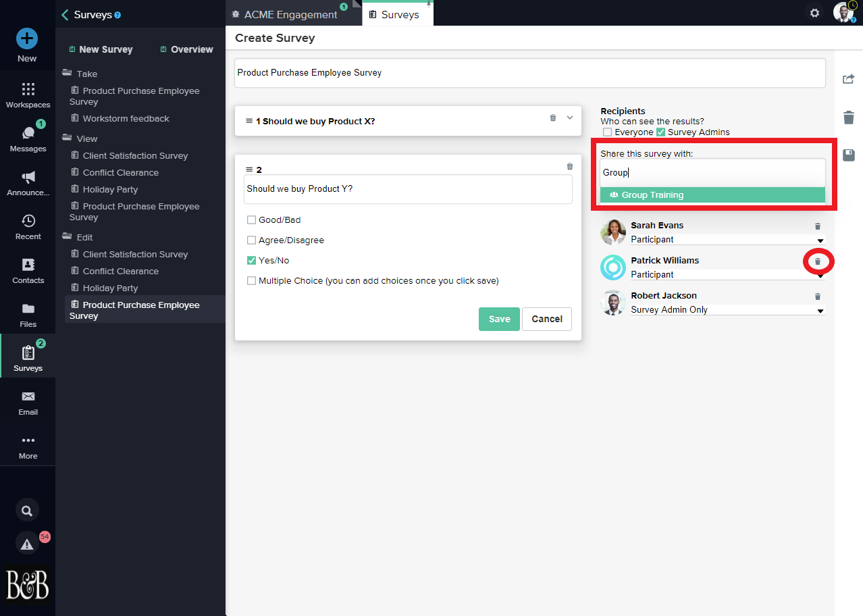Delete question 1 with trash icon
Screen dimensions: 863x616
[553, 118]
